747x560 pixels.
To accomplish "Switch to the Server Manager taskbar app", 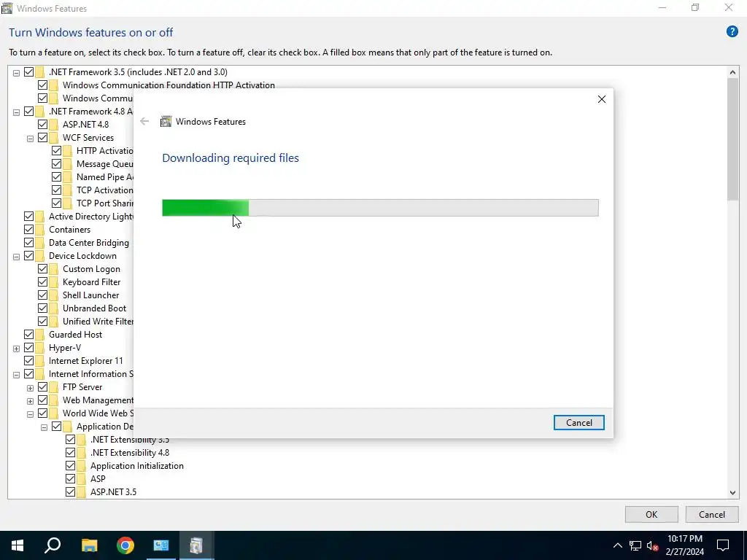I will [x=161, y=545].
